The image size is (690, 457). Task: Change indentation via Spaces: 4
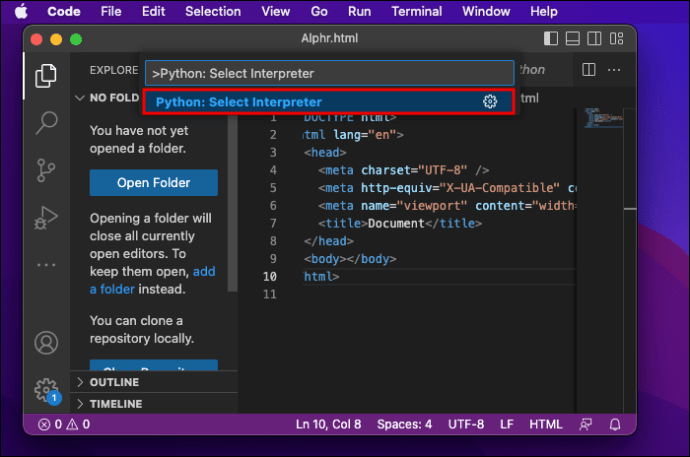click(x=404, y=424)
